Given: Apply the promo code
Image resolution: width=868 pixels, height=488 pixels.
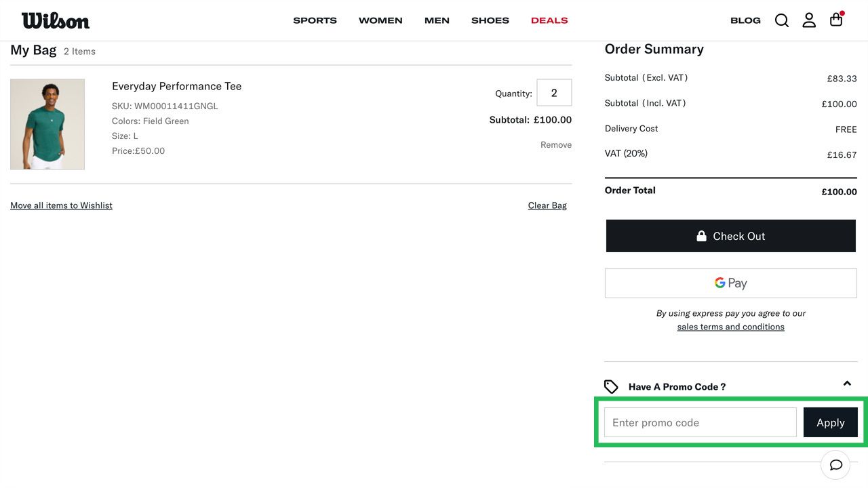Looking at the screenshot, I should click(x=831, y=422).
